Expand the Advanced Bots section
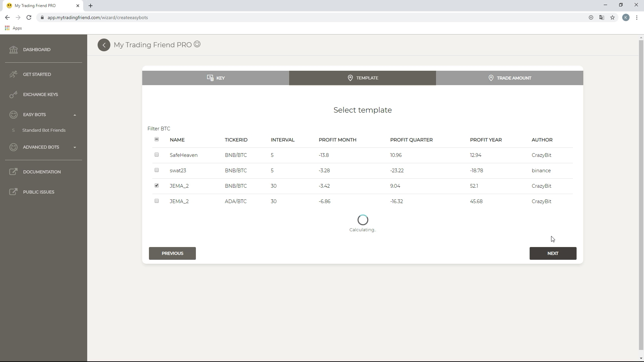The height and width of the screenshot is (362, 644). pos(74,147)
